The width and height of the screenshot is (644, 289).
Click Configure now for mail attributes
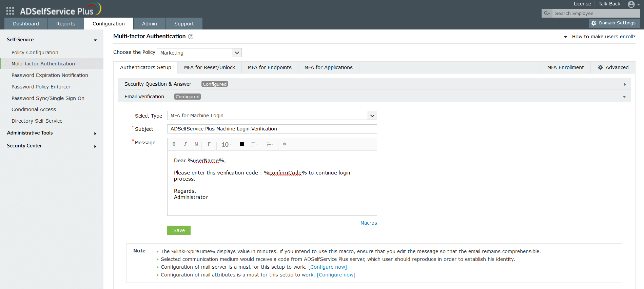pyautogui.click(x=336, y=275)
